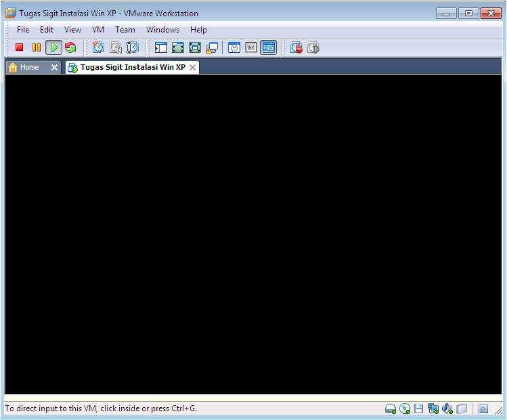Click the message log icon in the status bar

coord(483,409)
